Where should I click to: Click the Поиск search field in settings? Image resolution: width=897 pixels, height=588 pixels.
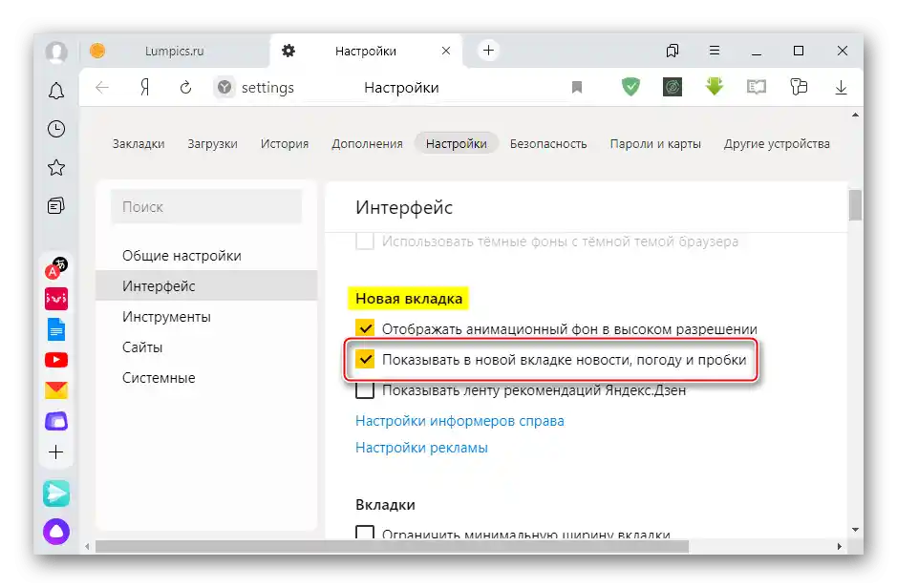pyautogui.click(x=205, y=207)
